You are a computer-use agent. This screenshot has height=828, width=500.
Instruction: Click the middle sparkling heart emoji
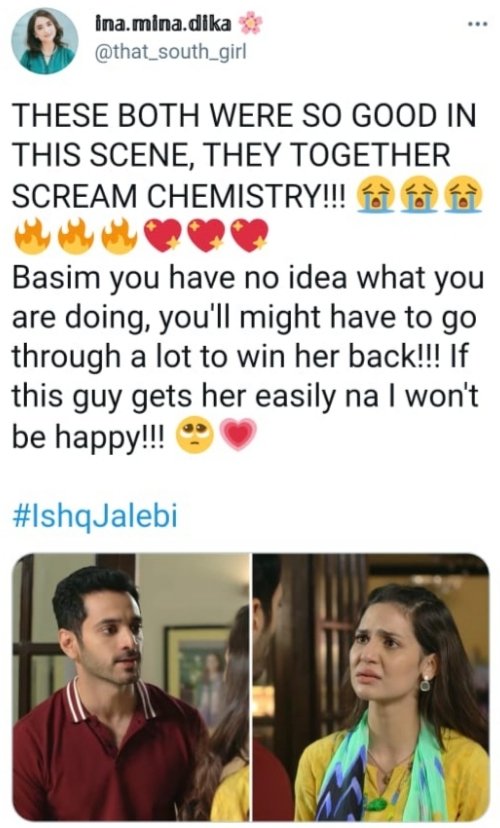tap(206, 236)
